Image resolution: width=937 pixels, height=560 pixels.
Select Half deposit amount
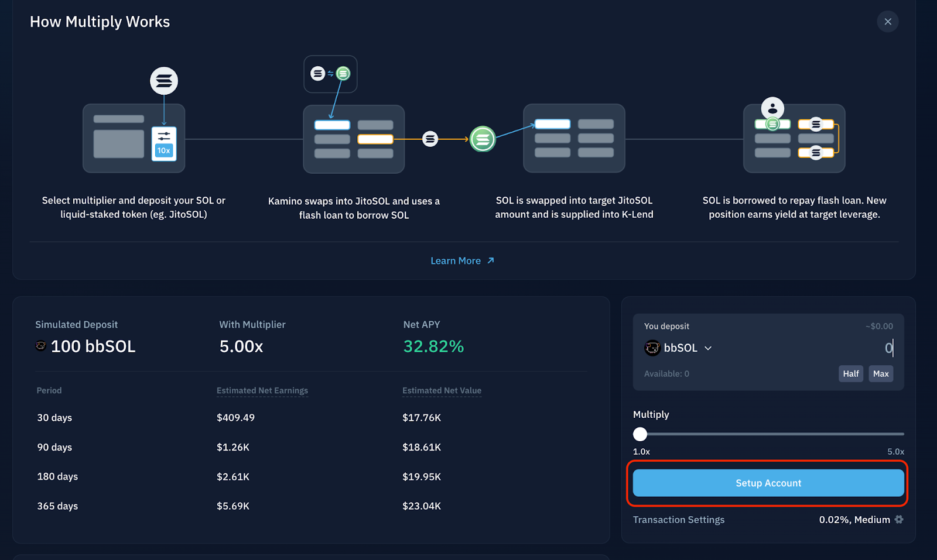(x=851, y=373)
